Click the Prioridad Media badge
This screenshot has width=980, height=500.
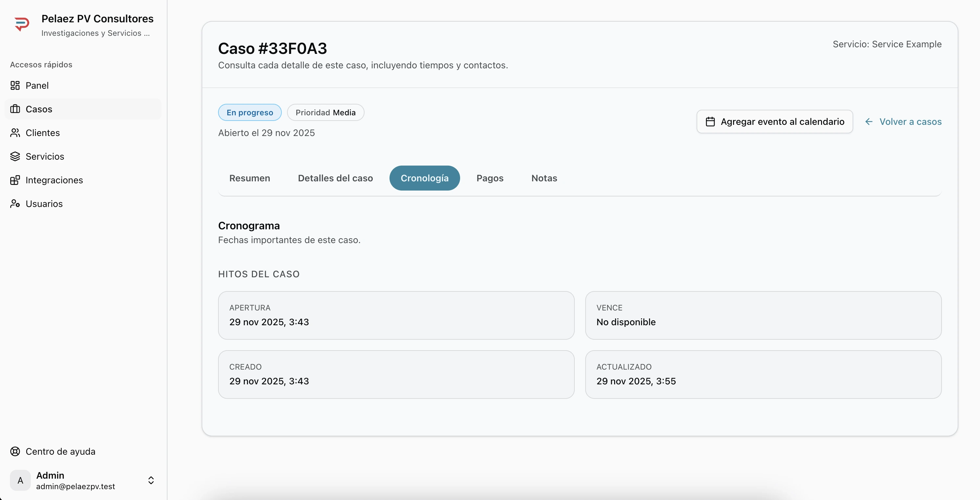(x=325, y=113)
